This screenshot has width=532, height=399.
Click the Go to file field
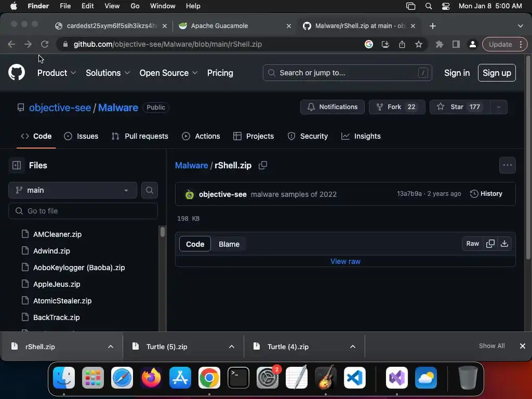tap(83, 211)
